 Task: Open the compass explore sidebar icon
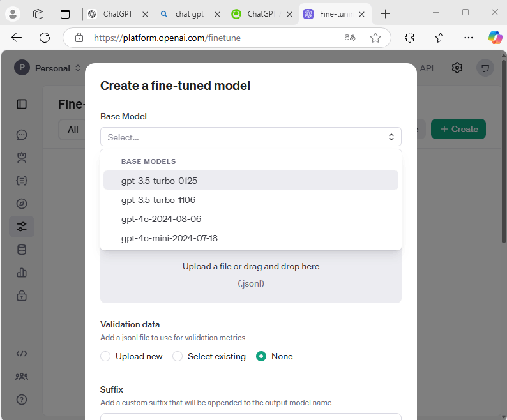(22, 204)
